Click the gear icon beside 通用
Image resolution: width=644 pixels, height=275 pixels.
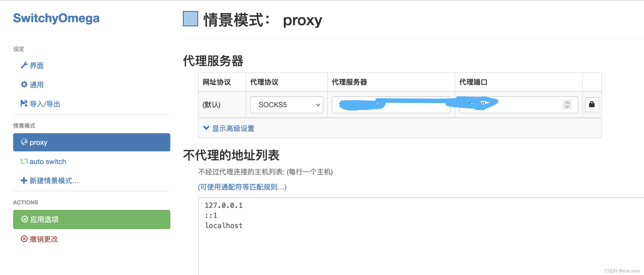pyautogui.click(x=24, y=84)
